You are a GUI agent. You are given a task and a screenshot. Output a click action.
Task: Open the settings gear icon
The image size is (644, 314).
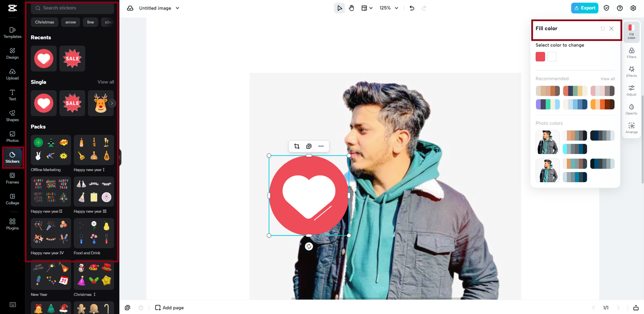(x=633, y=8)
